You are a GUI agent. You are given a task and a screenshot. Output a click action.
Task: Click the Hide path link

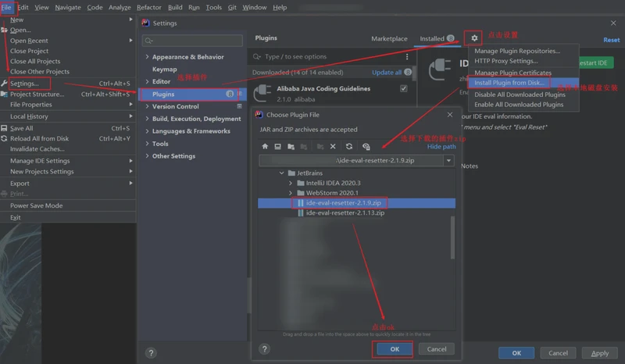click(x=441, y=146)
